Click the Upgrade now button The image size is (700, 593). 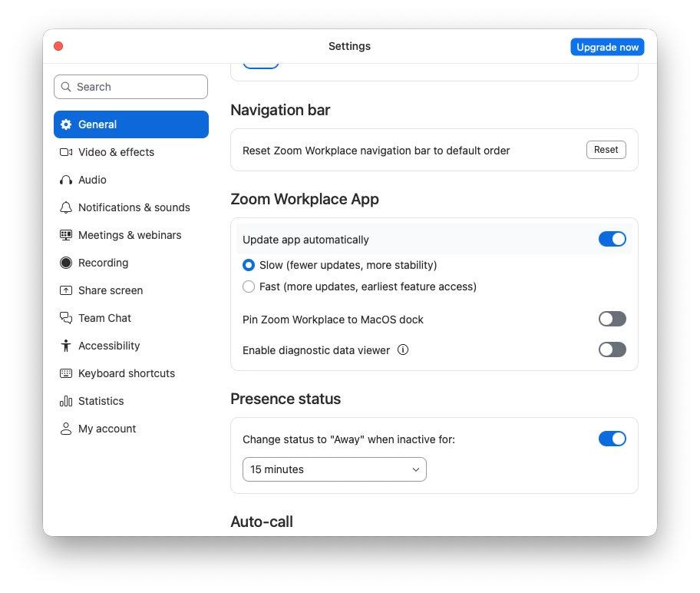pyautogui.click(x=607, y=47)
